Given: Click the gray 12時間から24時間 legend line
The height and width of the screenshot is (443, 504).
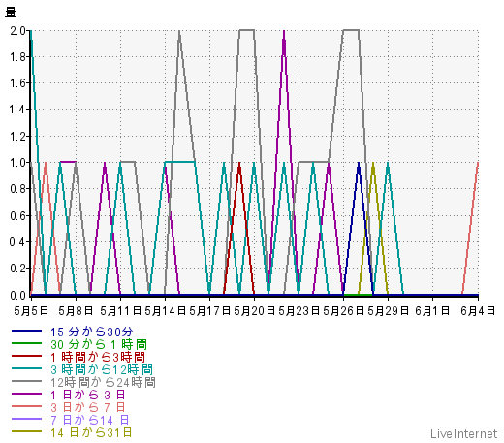Looking at the screenshot, I should 26,381.
